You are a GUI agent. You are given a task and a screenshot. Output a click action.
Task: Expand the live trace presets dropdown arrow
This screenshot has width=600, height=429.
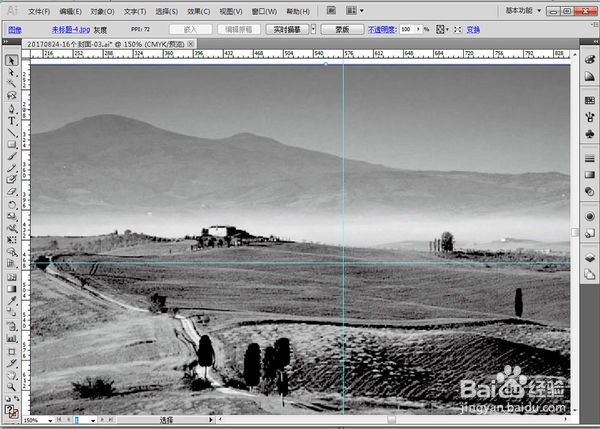tap(313, 29)
